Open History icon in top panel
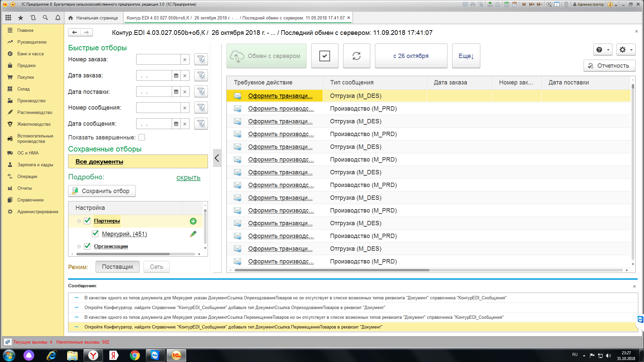The height and width of the screenshot is (362, 644). coord(33,18)
